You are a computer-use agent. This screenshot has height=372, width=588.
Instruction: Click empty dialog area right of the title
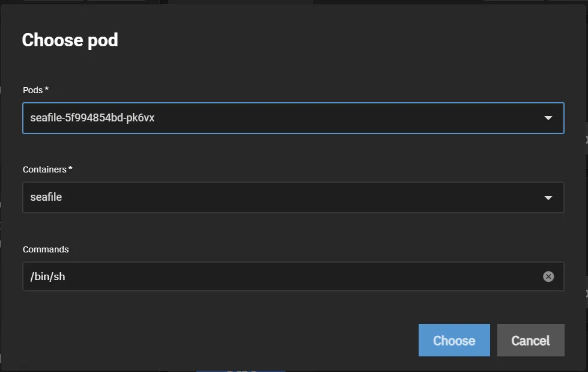pos(360,40)
